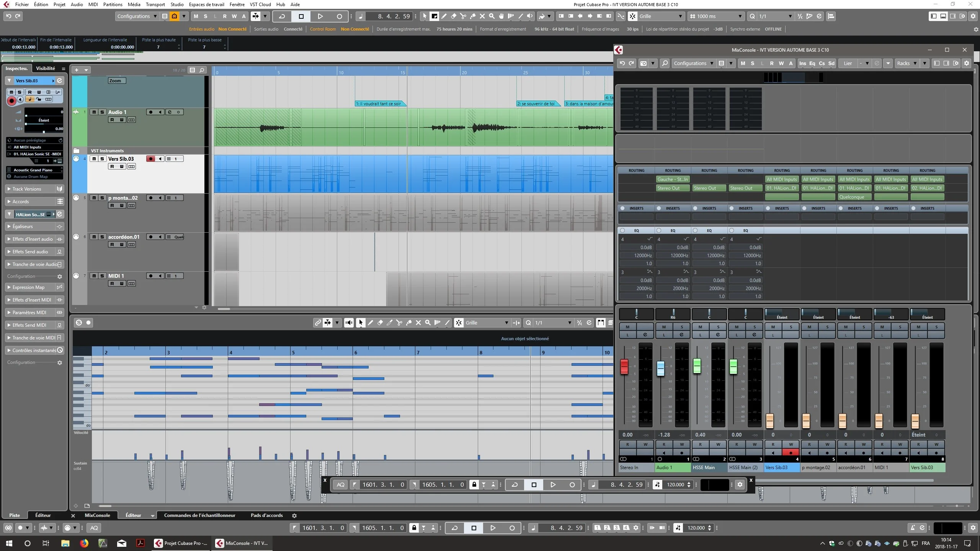The image size is (980, 551).
Task: Toggle record enable on Vers Sib.03 track
Action: click(x=150, y=159)
